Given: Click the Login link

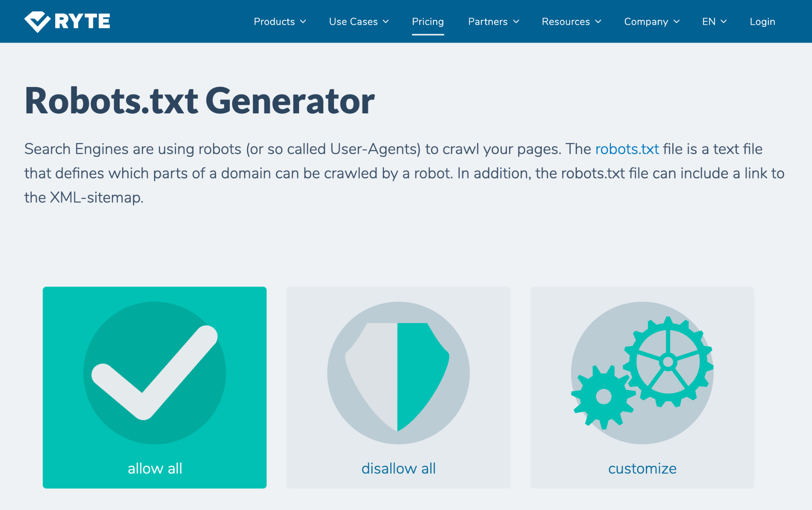Looking at the screenshot, I should coord(762,22).
